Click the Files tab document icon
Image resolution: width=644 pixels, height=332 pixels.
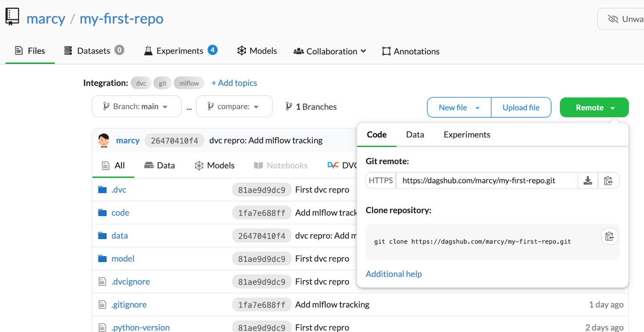click(x=19, y=51)
